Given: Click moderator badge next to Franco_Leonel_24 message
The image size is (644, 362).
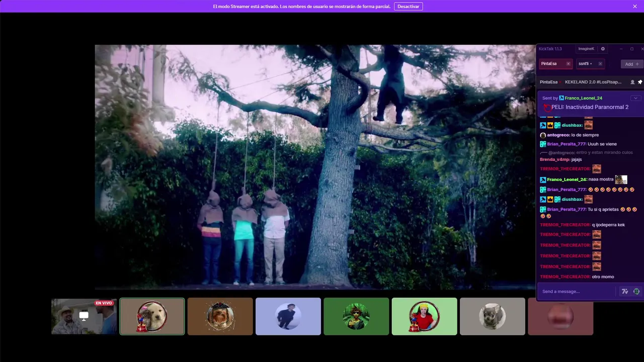Looking at the screenshot, I should 543,179.
